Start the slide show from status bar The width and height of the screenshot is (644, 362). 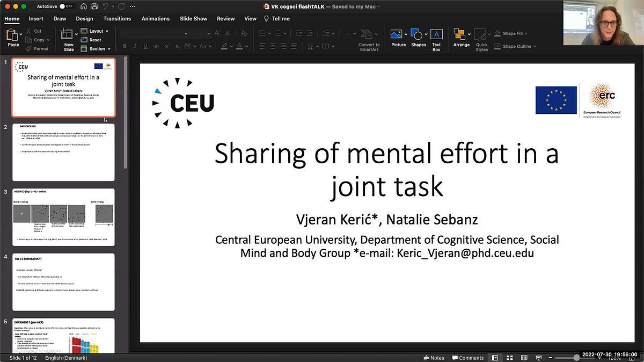pyautogui.click(x=538, y=358)
